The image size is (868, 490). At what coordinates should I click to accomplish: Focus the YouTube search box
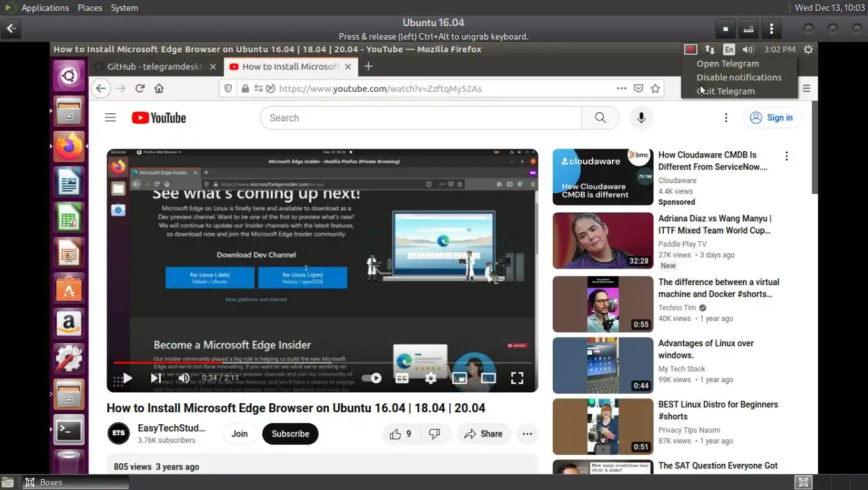[x=421, y=118]
